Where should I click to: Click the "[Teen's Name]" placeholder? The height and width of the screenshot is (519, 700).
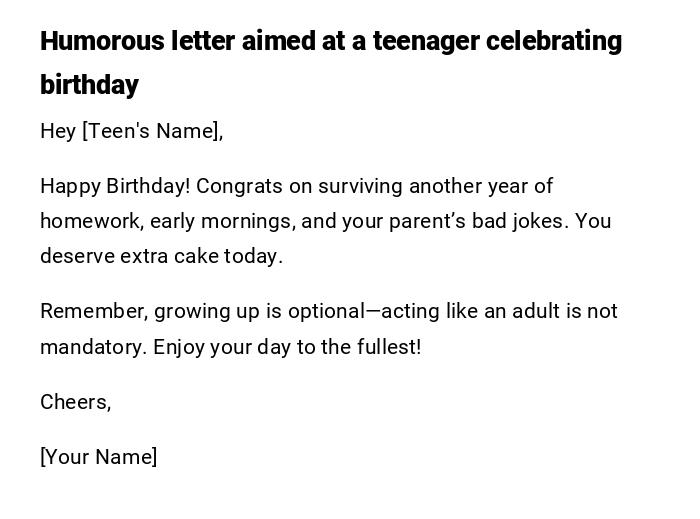click(x=152, y=131)
